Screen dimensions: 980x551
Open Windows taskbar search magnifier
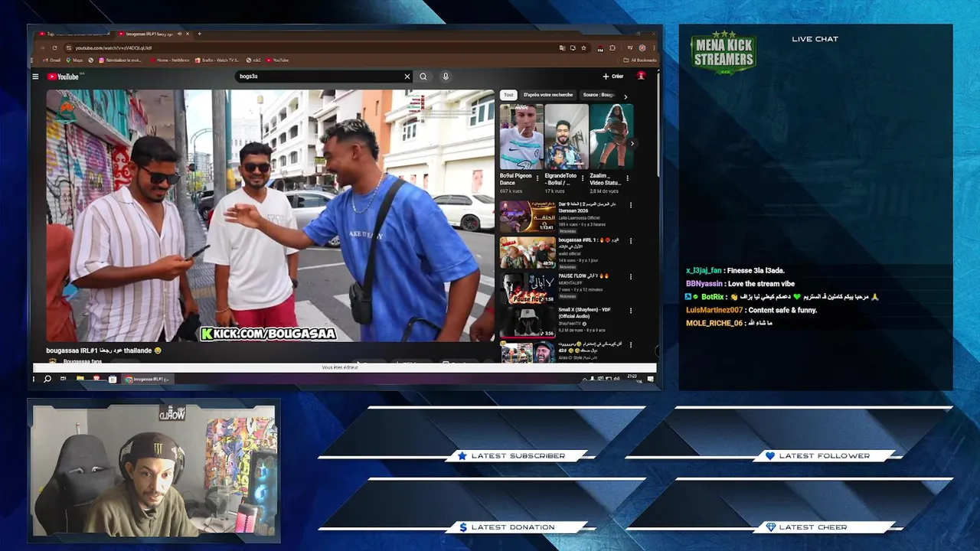(x=47, y=379)
